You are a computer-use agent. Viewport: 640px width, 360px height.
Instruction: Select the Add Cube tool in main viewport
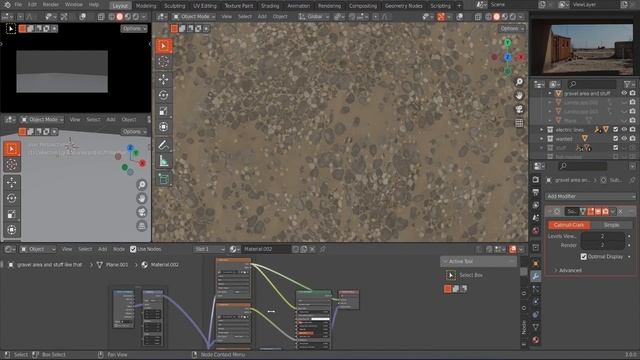(163, 179)
